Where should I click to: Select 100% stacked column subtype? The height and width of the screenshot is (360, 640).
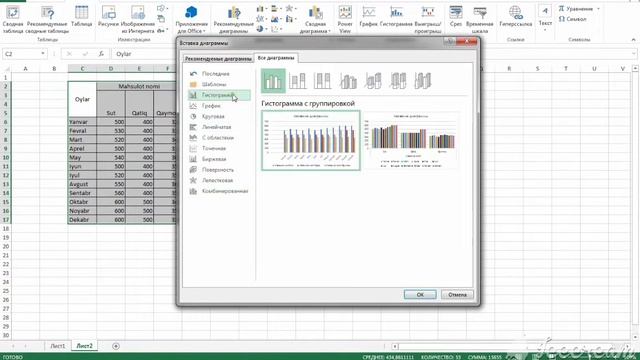tap(322, 81)
